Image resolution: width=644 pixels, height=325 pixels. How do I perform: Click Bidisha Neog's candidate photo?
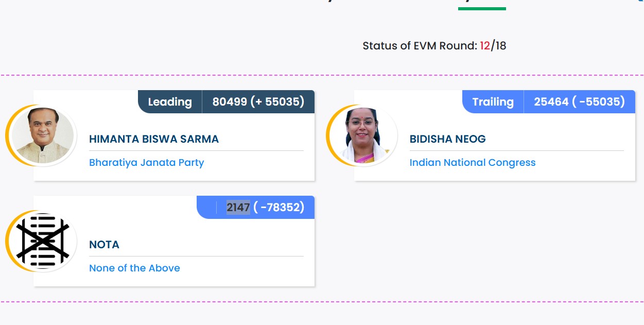coord(363,136)
